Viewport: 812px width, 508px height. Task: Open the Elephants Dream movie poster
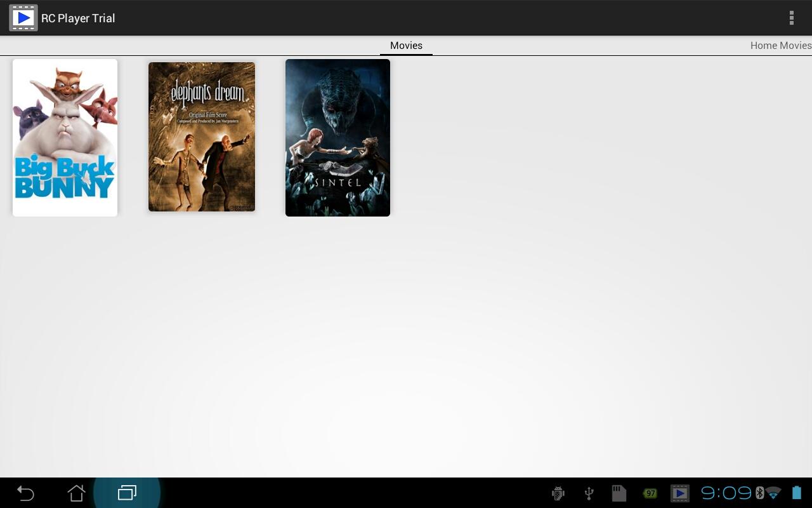pyautogui.click(x=202, y=137)
